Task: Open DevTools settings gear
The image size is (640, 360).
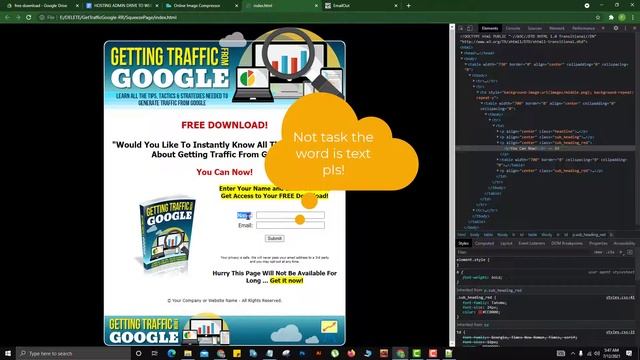Action: (616, 28)
